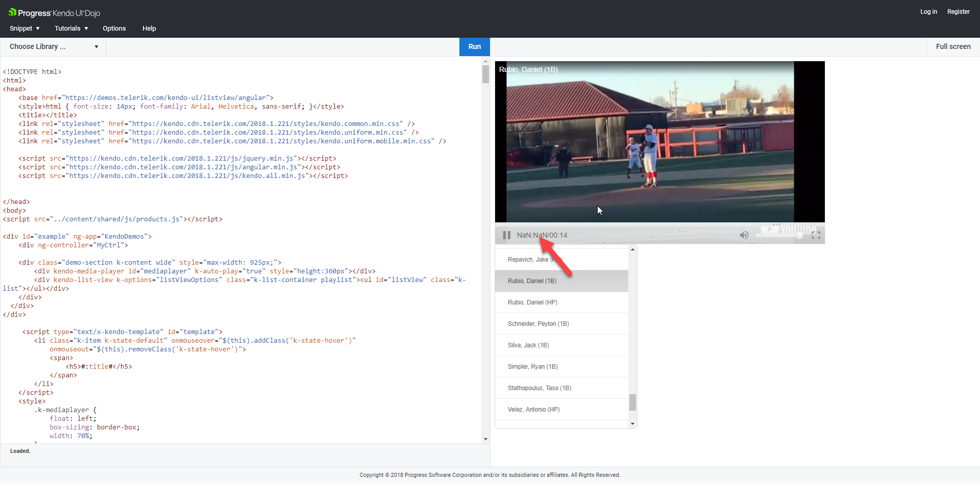980x484 pixels.
Task: Select playlist item Rubio, Daniel (HP)
Action: tap(561, 302)
